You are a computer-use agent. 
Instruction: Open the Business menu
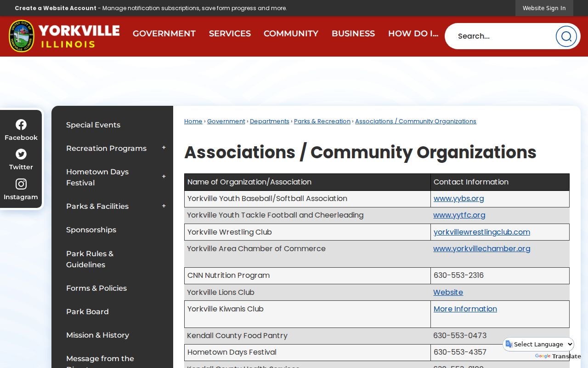pyautogui.click(x=353, y=34)
